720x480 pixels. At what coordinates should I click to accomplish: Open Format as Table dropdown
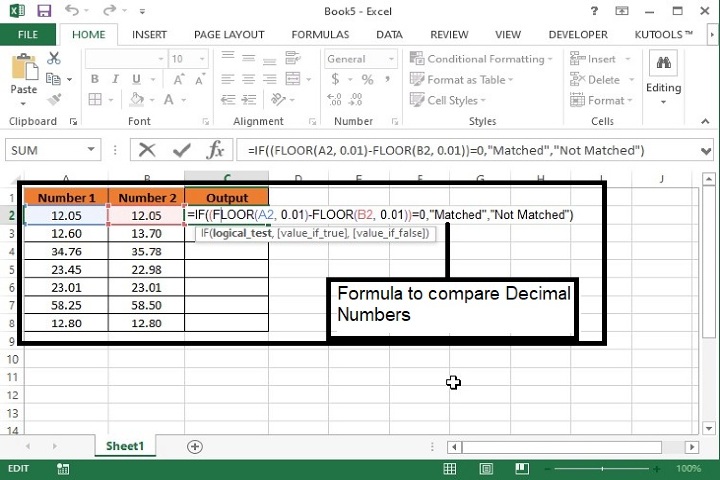[461, 79]
